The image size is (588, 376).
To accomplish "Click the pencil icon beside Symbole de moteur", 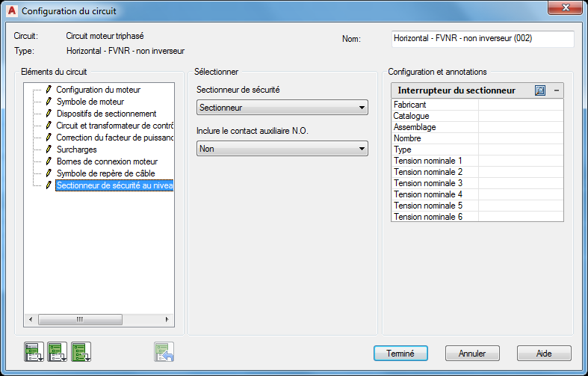I will [x=49, y=102].
